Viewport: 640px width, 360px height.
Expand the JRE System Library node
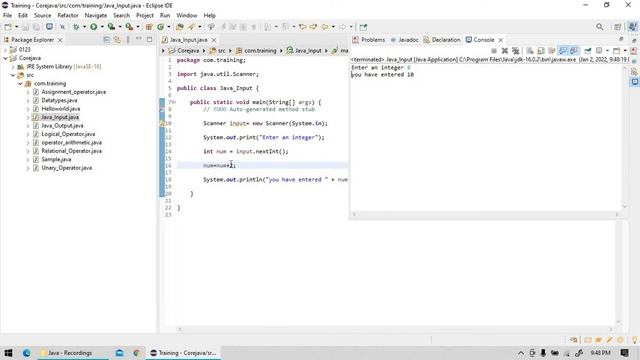click(x=13, y=67)
